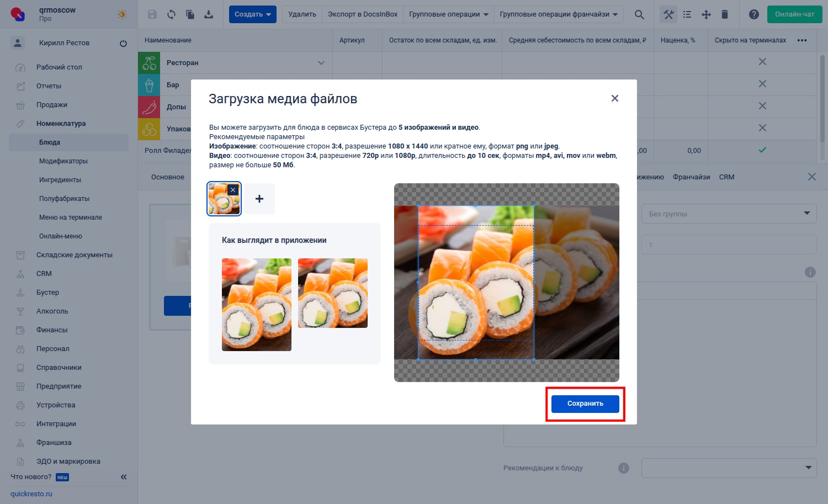
Task: Toggle hidden-on-terminals for the Бар row
Action: tap(762, 84)
